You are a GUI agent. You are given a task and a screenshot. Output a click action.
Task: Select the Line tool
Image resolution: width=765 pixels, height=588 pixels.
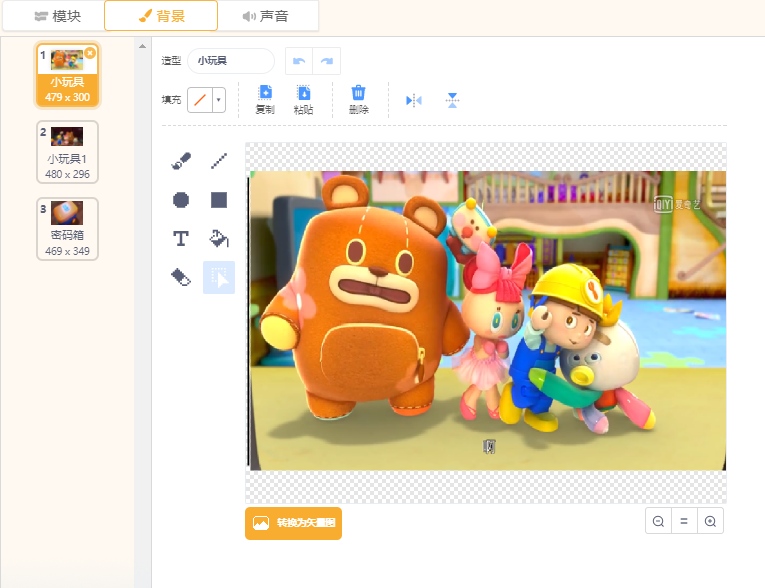[x=219, y=161]
